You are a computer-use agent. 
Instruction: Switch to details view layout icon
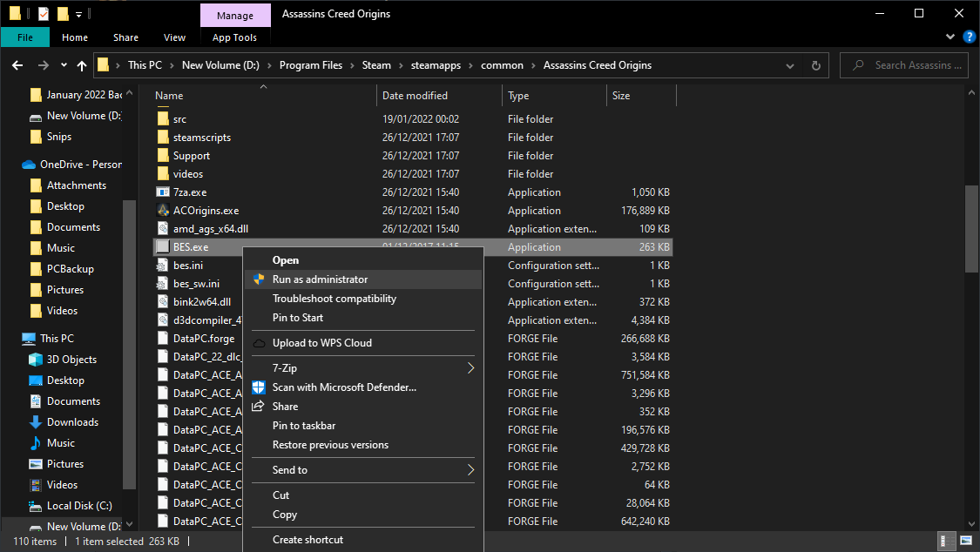coord(948,542)
